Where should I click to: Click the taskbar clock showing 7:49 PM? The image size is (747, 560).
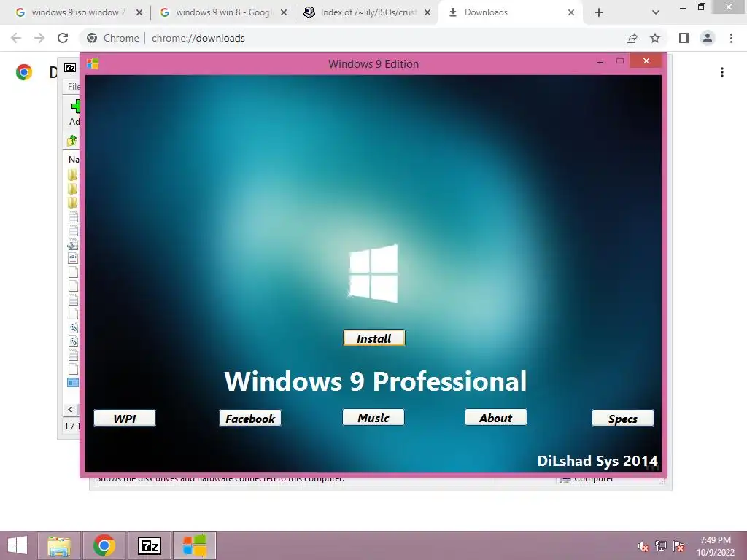click(716, 546)
